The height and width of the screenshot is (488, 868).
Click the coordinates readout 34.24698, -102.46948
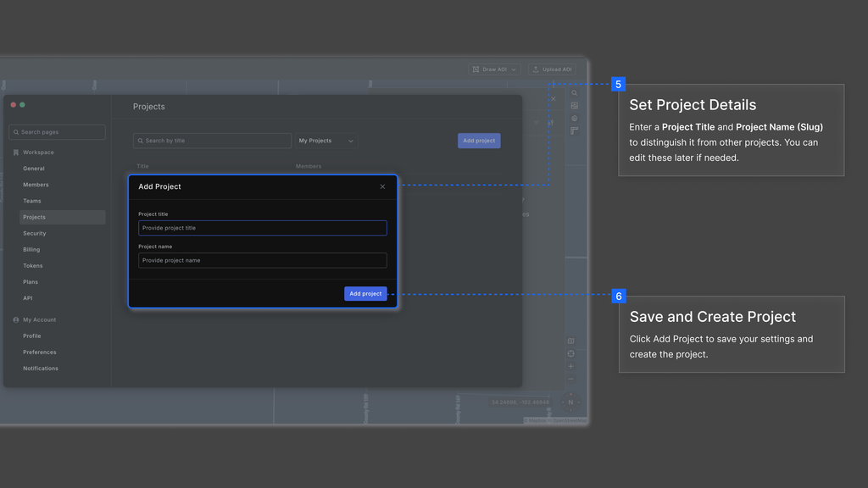point(520,402)
